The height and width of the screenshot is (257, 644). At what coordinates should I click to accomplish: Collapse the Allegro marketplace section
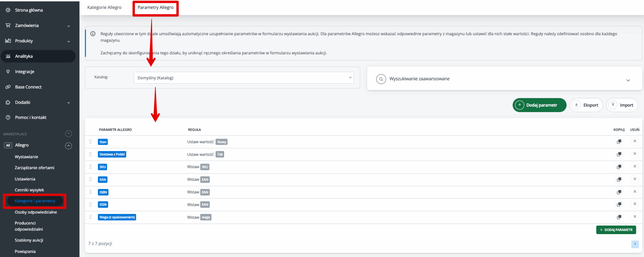(x=68, y=146)
